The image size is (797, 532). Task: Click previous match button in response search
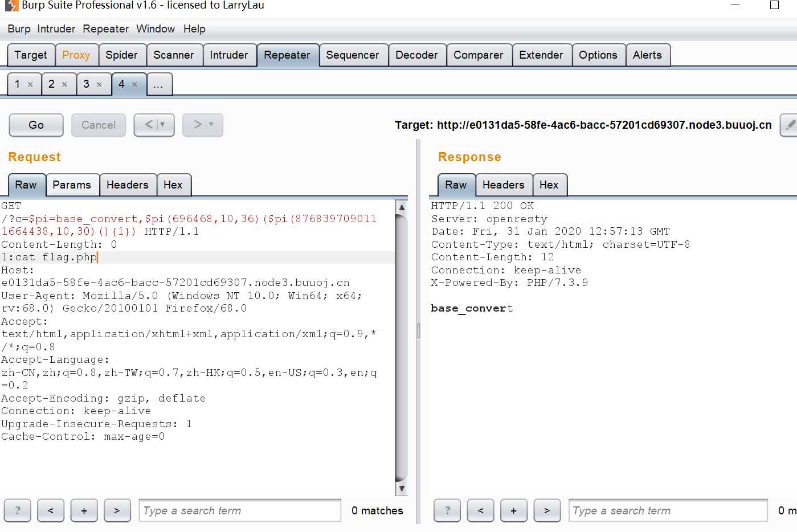[x=481, y=510]
